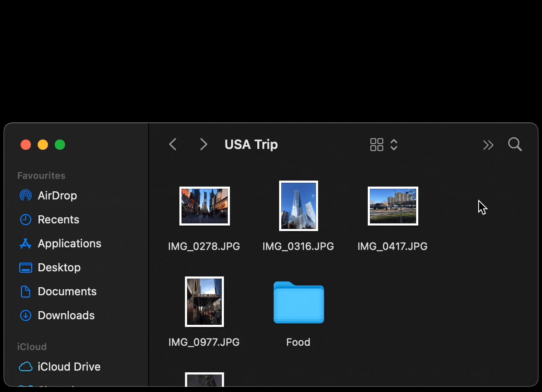Click the Recents clock icon
Image resolution: width=542 pixels, height=392 pixels.
click(26, 220)
